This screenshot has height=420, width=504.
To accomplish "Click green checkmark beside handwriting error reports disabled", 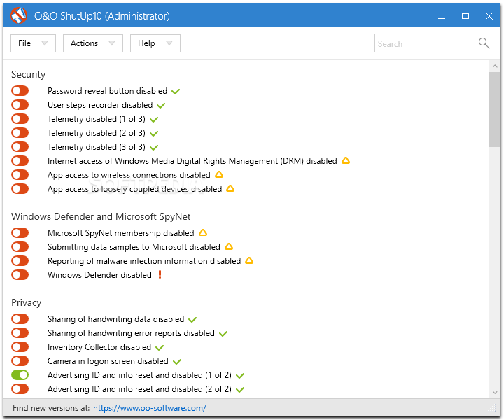I will pos(223,334).
